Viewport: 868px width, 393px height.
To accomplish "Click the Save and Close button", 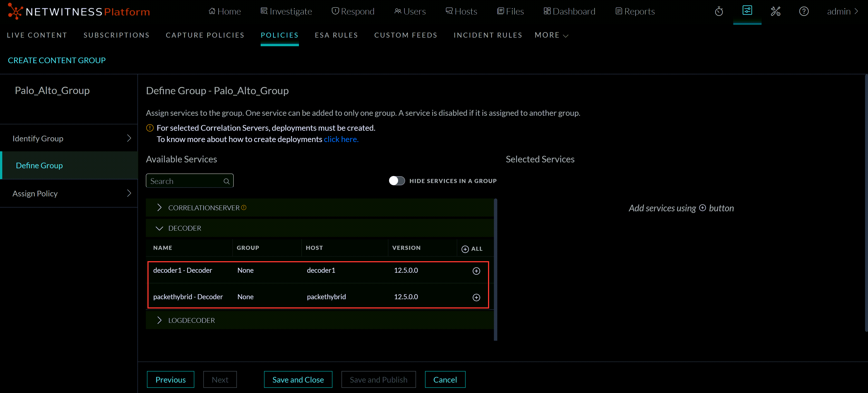I will pyautogui.click(x=298, y=379).
